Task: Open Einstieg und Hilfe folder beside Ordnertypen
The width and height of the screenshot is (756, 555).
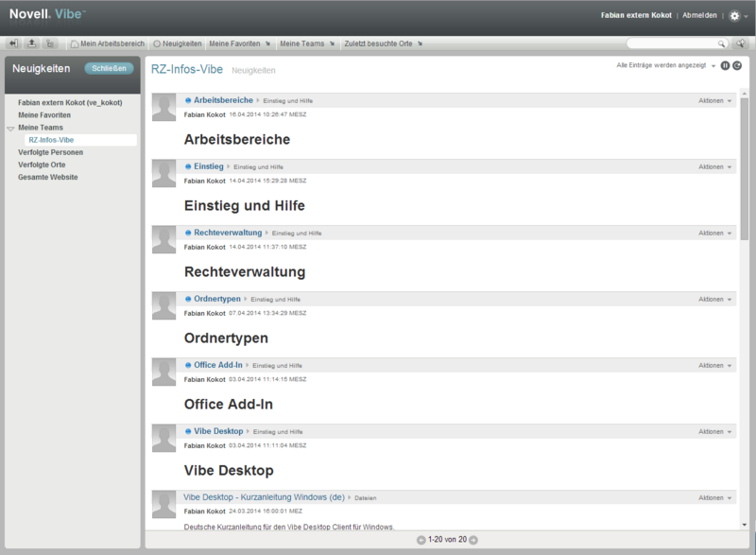Action: (x=275, y=300)
